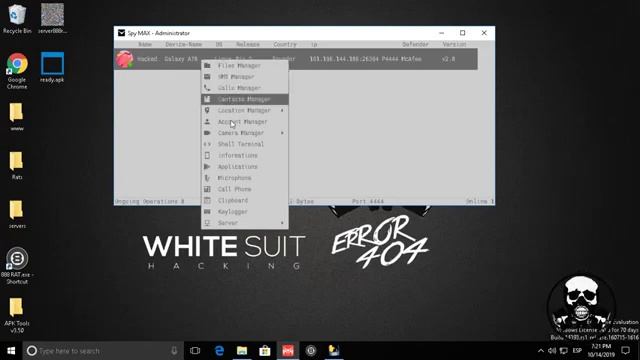Select the highlighted Contacts Manager entry
The image size is (640, 360).
(244, 99)
